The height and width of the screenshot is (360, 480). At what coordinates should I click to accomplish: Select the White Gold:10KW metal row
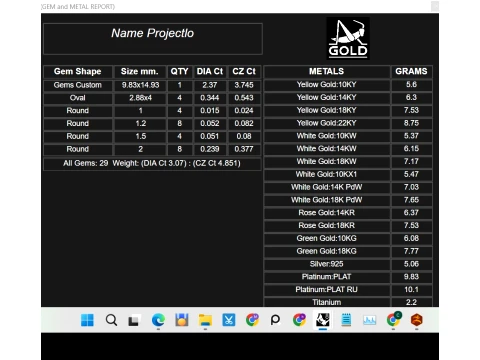[x=327, y=136]
